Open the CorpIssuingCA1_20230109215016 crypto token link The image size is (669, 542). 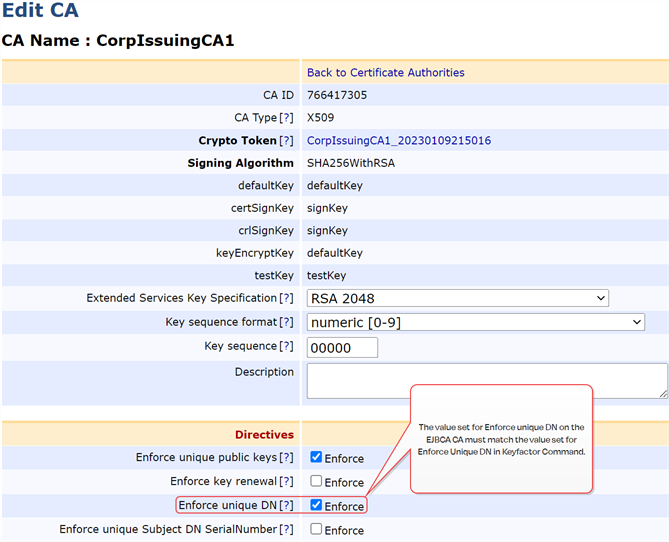398,141
